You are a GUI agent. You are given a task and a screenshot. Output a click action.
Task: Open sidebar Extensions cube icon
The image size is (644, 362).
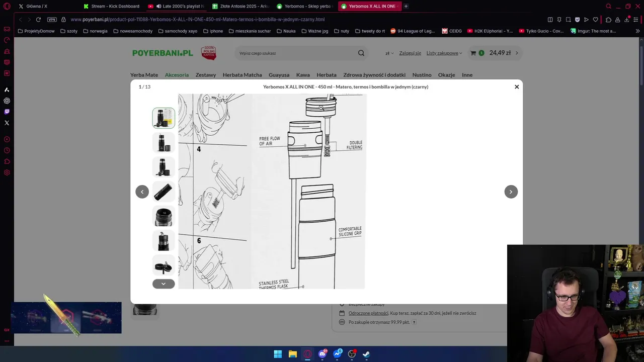click(x=7, y=161)
